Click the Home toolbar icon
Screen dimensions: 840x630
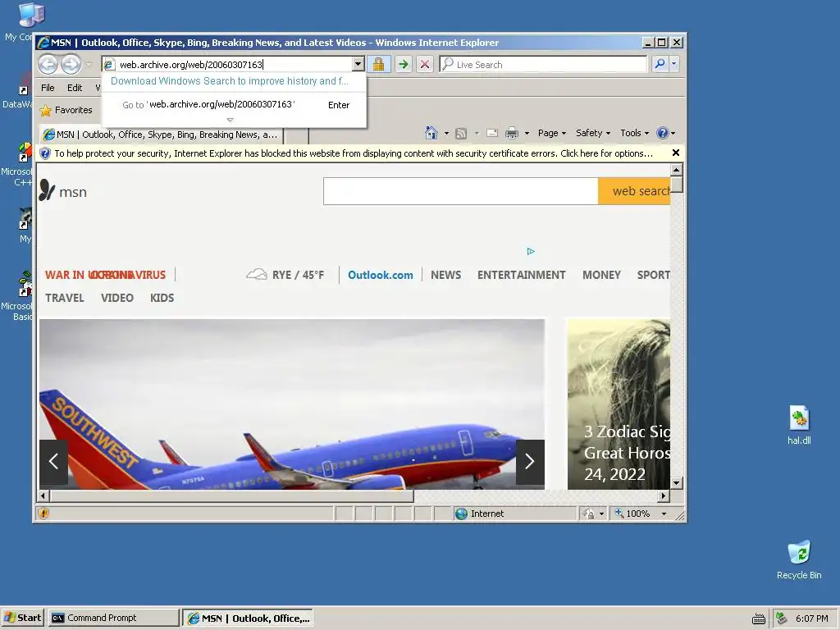tap(431, 132)
